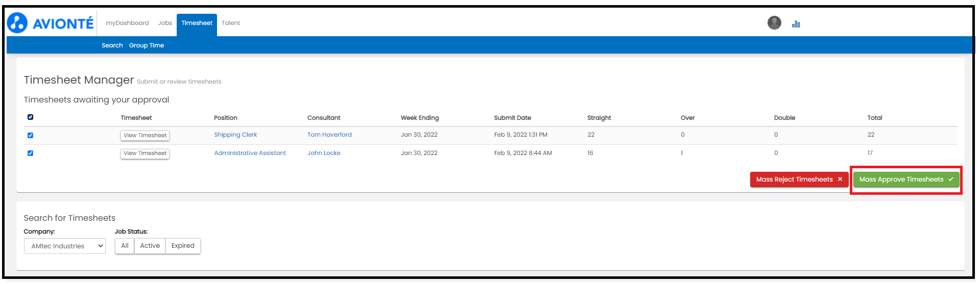Click submit date Feb 9, 2022 1:31 PM

[x=520, y=135]
